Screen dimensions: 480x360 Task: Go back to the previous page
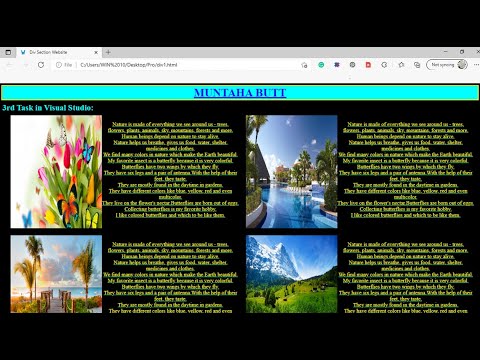9,65
